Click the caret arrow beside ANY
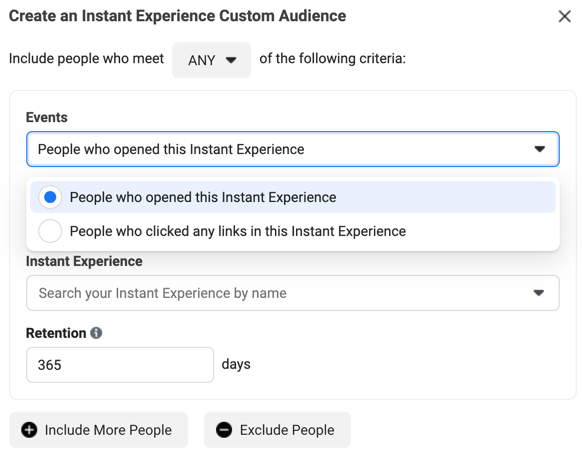Screen dimensions: 582x460 click(x=231, y=60)
